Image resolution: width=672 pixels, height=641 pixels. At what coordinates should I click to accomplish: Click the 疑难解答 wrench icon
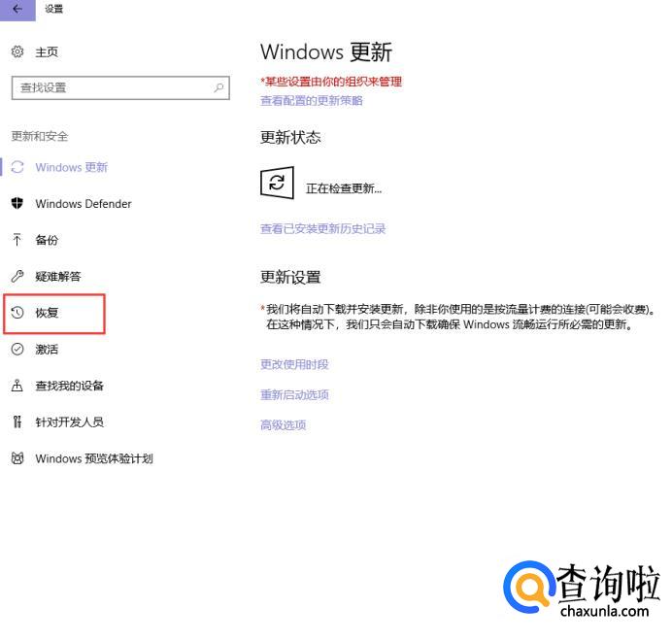(17, 276)
